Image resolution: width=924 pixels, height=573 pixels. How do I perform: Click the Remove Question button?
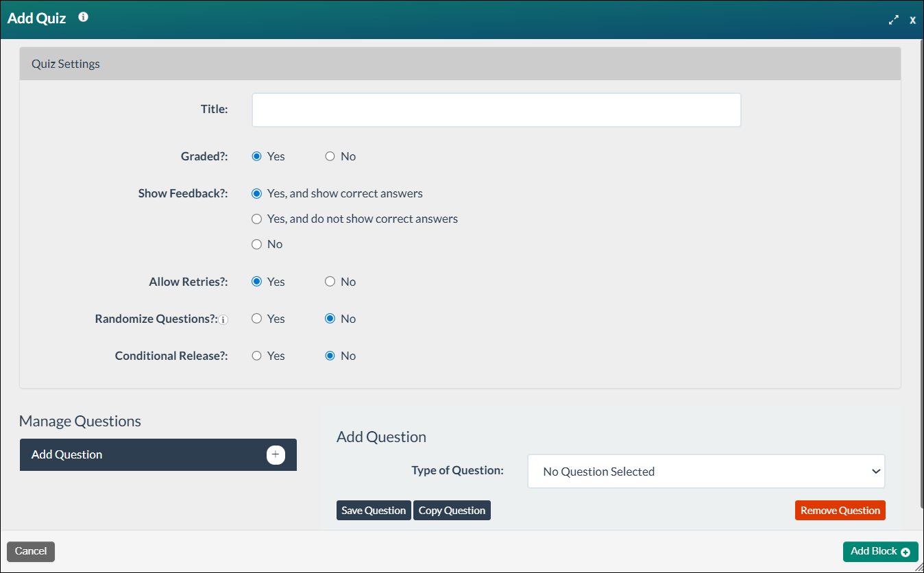840,510
